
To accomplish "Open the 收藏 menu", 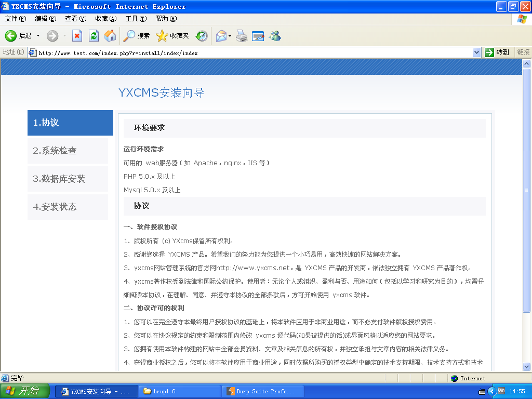I will [106, 19].
